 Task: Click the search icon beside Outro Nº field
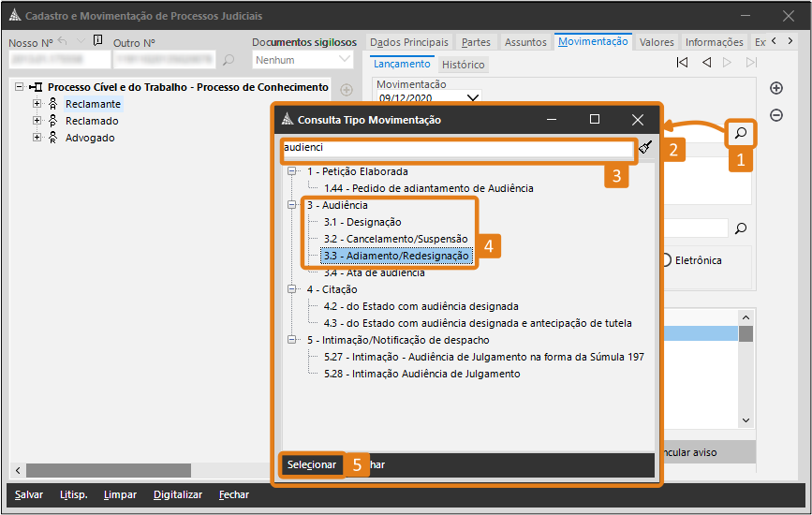coord(229,60)
